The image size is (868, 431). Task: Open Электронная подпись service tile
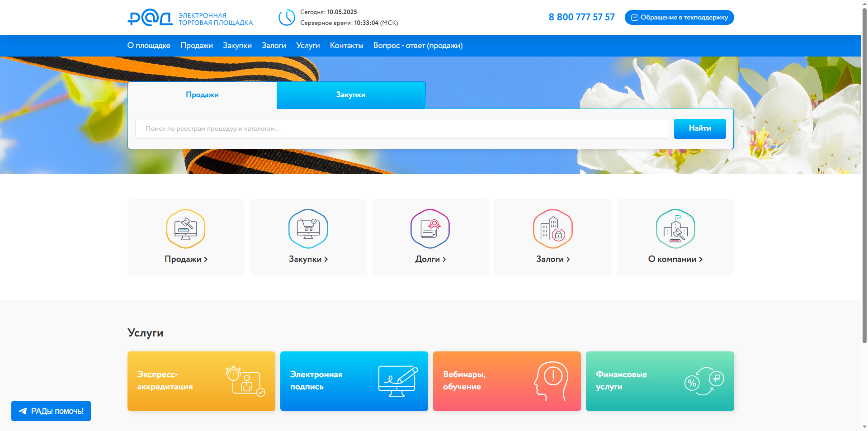(x=354, y=381)
